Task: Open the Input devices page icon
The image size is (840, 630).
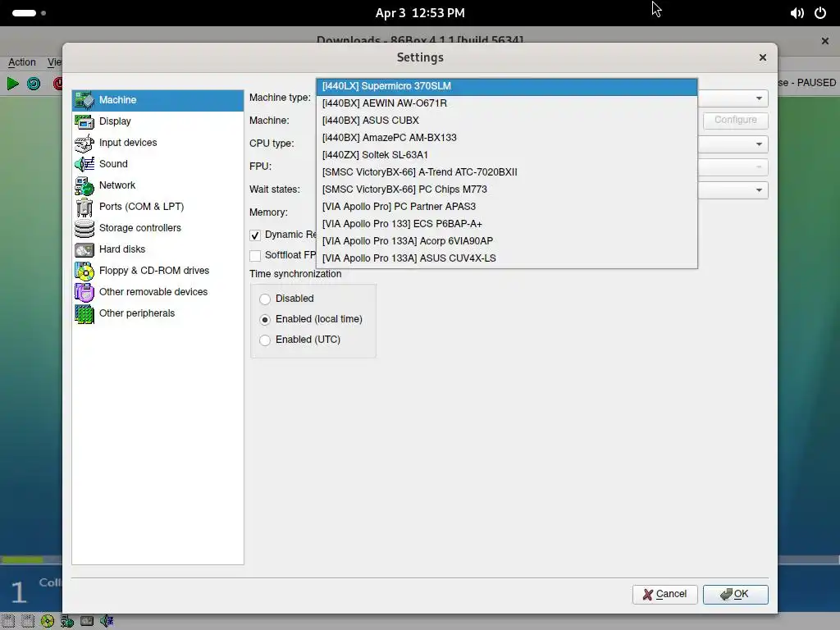Action: pyautogui.click(x=84, y=143)
